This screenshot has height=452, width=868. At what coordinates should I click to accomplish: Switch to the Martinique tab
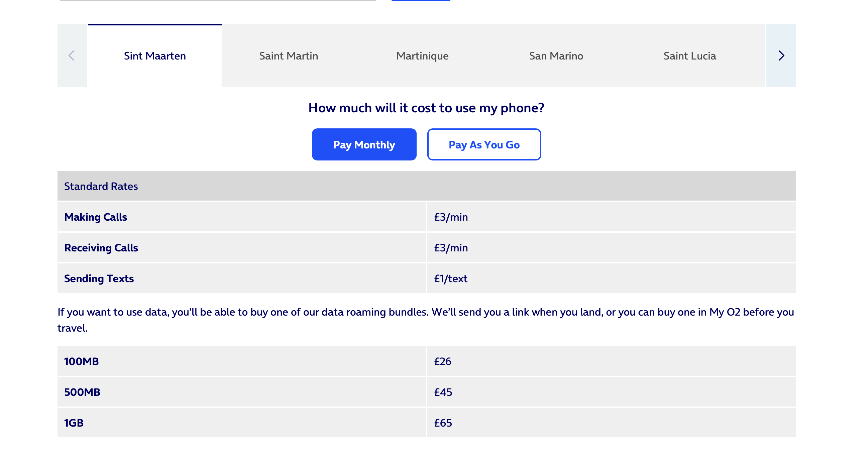[x=423, y=56]
